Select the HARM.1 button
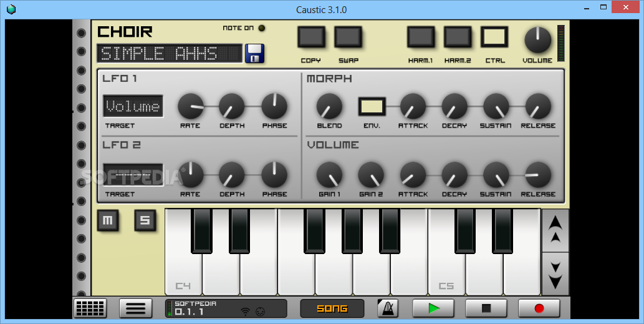The height and width of the screenshot is (324, 644). [421, 37]
